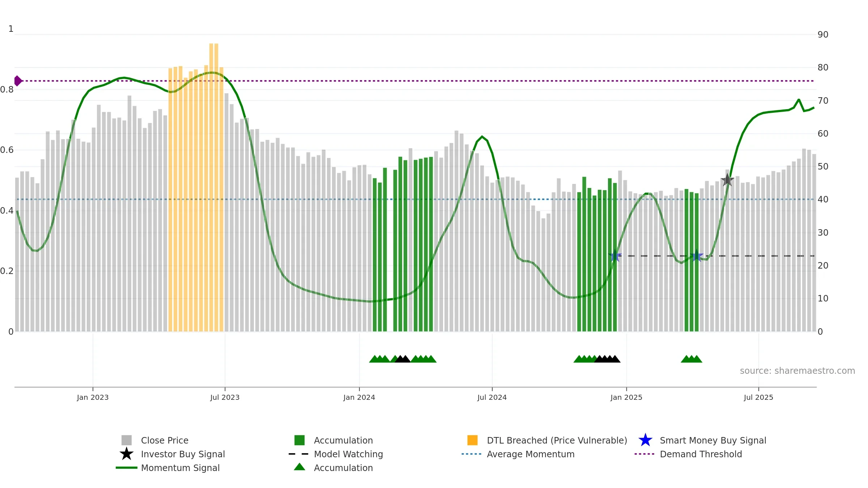868x488 pixels.
Task: Click the green Accumulation triangle legend icon
Action: tap(299, 467)
